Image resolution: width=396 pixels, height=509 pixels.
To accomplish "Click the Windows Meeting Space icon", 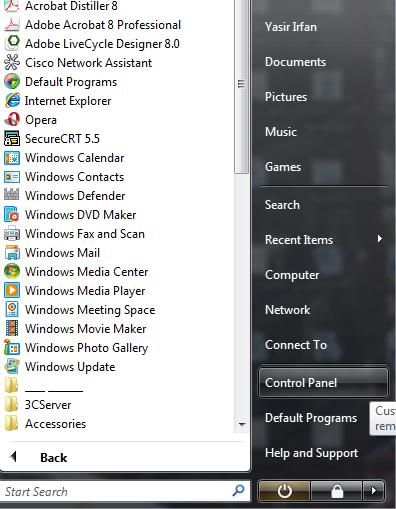I will (x=12, y=309).
